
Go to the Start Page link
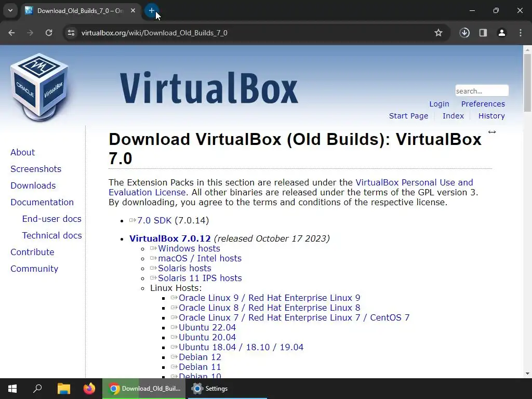click(408, 116)
